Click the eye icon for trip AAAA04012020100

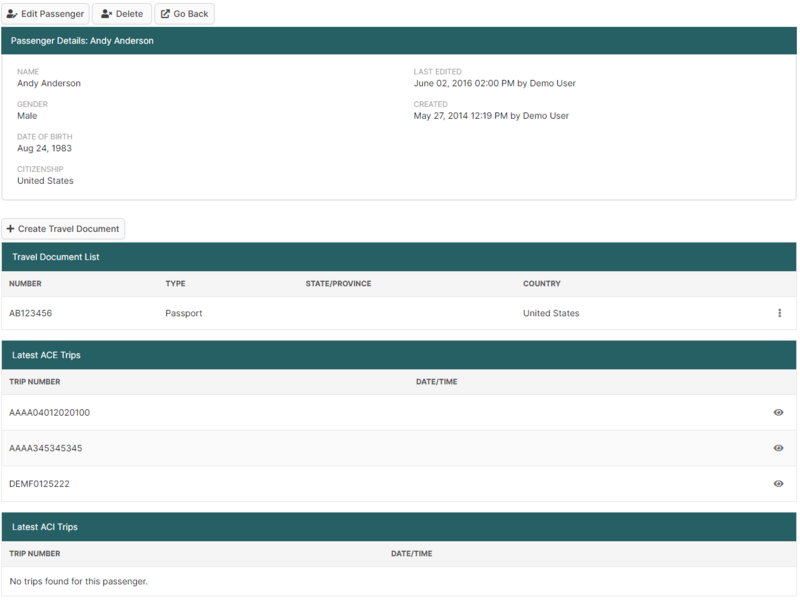point(778,412)
